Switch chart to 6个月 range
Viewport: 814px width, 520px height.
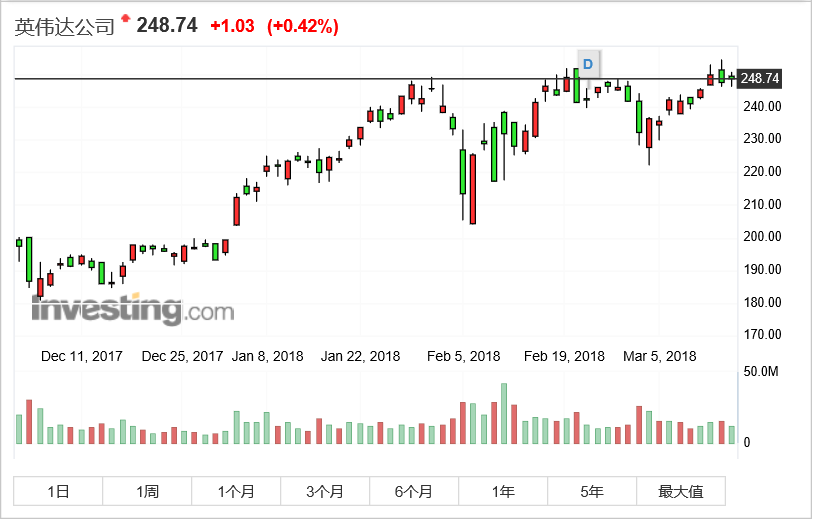[x=414, y=491]
